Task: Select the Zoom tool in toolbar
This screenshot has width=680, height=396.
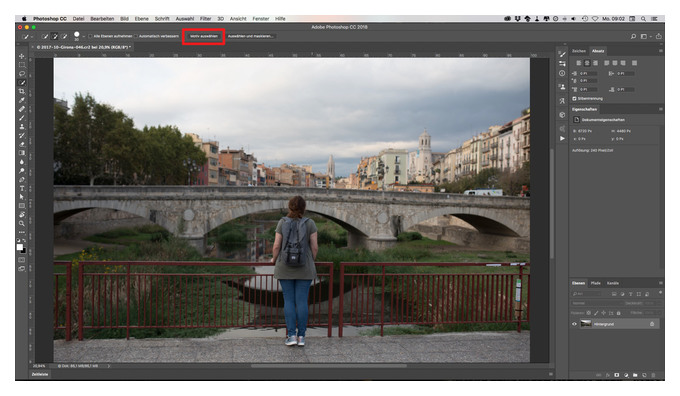Action: pos(22,223)
